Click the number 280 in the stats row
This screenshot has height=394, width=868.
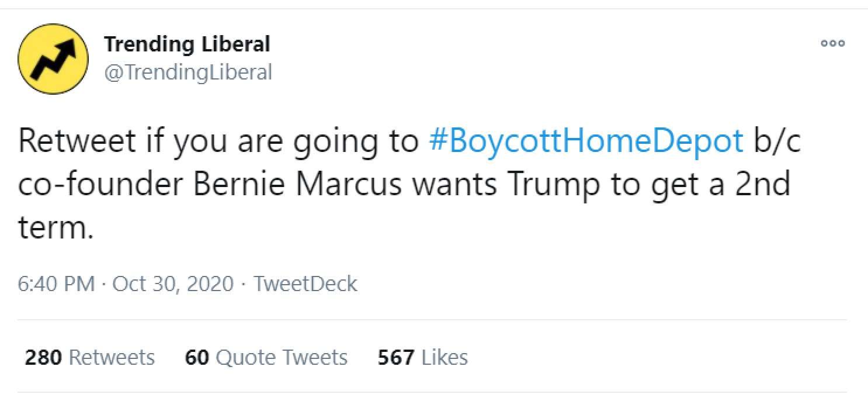pyautogui.click(x=43, y=357)
